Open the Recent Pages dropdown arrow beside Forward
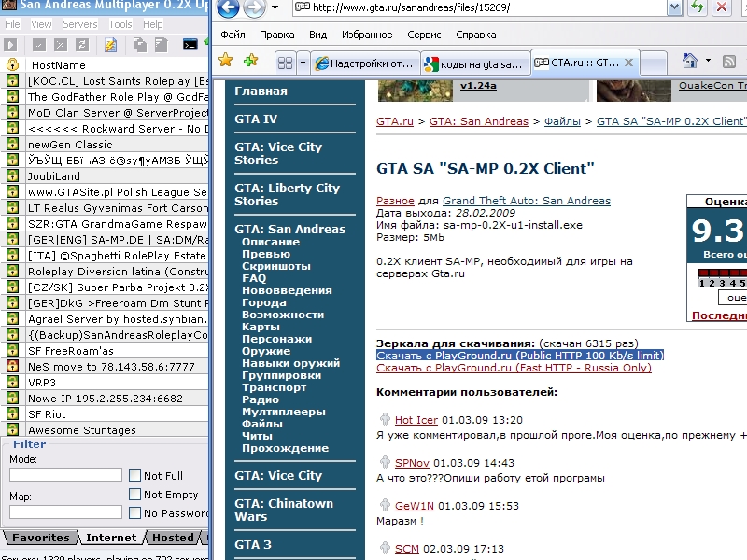 275,7
